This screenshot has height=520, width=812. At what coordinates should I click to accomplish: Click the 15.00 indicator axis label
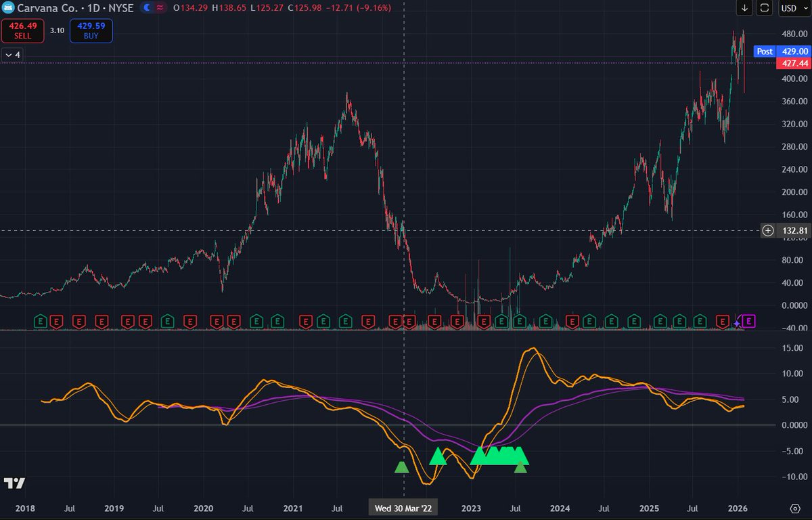[x=793, y=348]
